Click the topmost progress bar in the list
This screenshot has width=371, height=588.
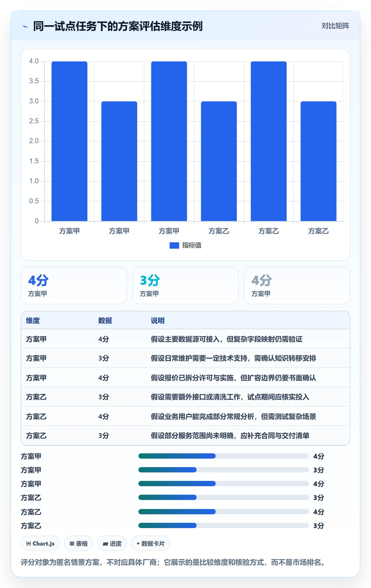tap(223, 456)
